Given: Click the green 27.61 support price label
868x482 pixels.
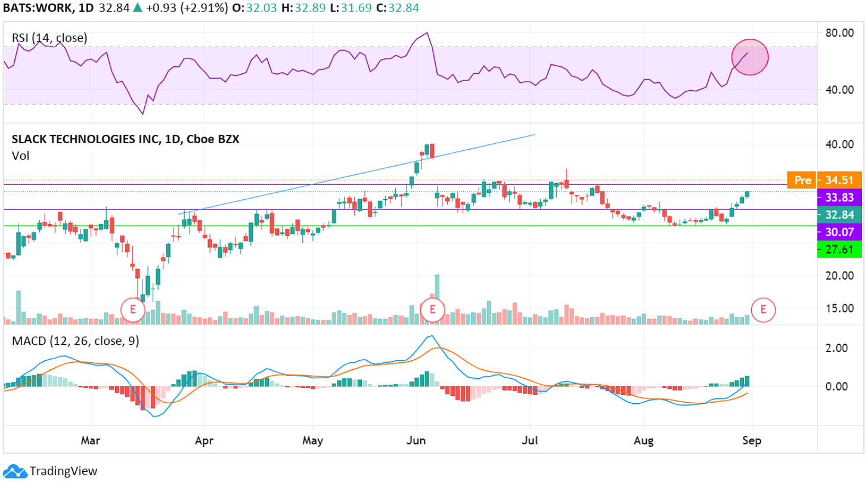Looking at the screenshot, I should [x=840, y=249].
